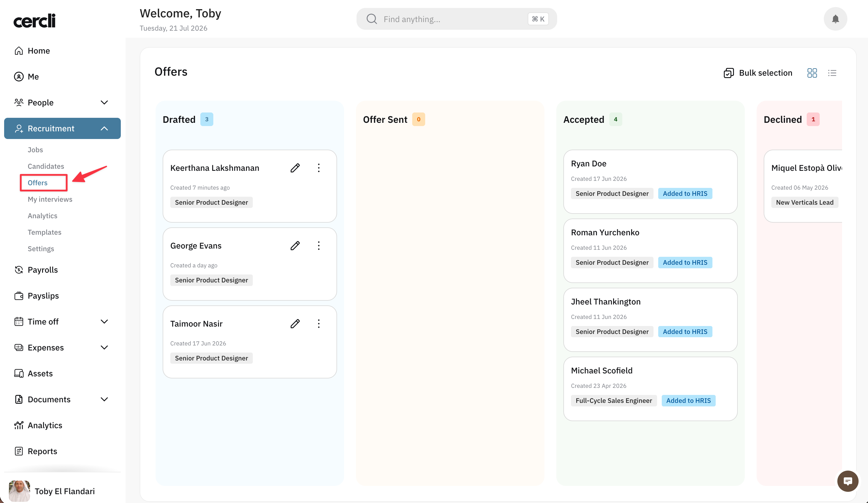Open the notifications bell
Viewport: 868px width, 503px height.
click(x=835, y=19)
